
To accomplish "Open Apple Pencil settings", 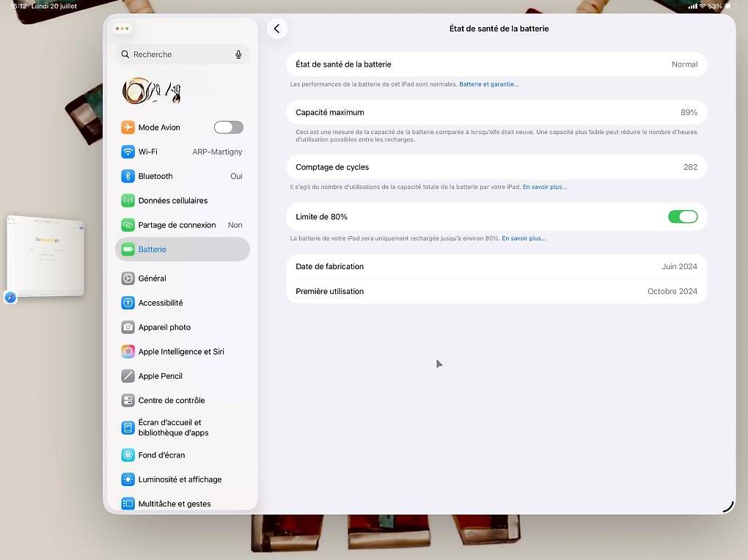I will (x=182, y=376).
